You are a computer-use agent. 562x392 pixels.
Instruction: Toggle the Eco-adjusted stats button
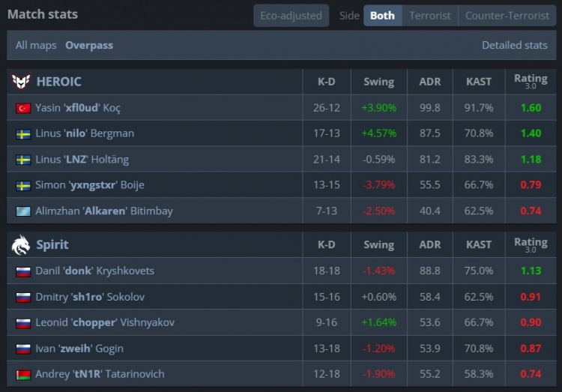(x=291, y=15)
